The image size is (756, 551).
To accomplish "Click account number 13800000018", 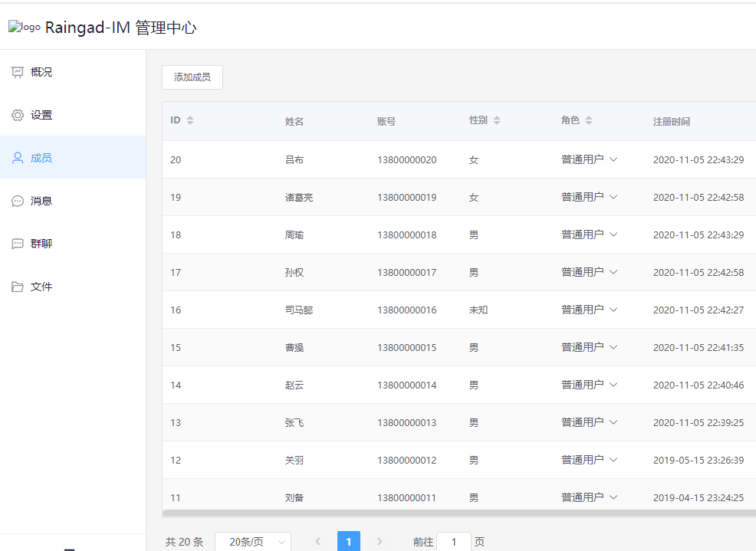I will coord(407,235).
